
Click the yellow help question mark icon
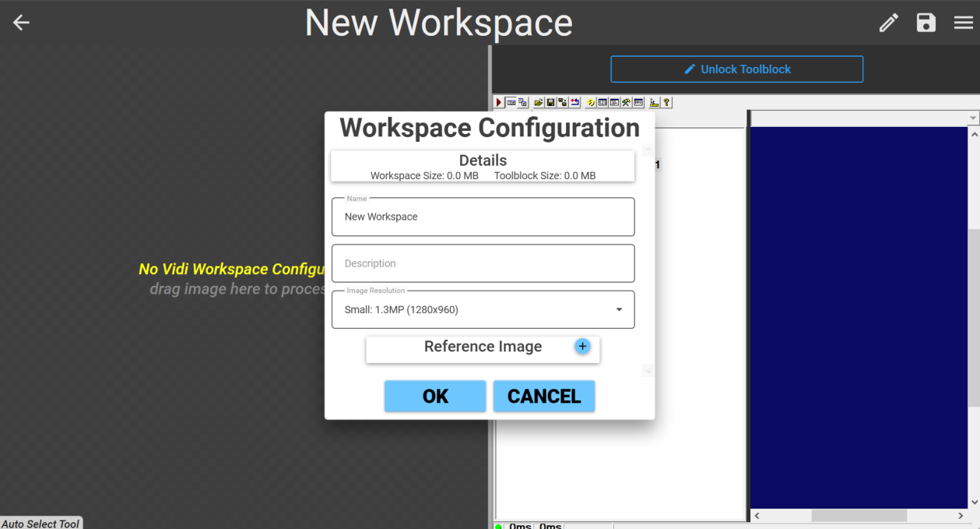667,103
